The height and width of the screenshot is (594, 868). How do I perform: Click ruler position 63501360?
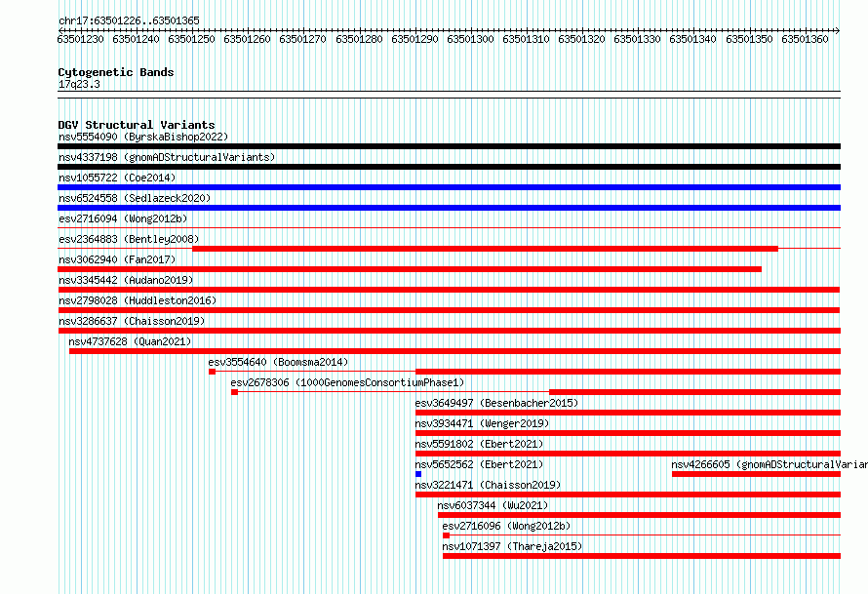tap(805, 39)
